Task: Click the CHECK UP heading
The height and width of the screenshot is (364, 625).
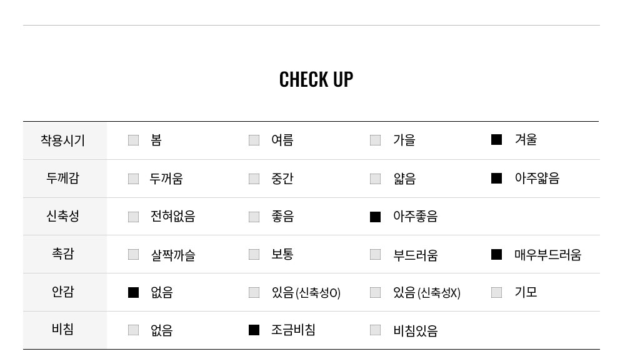Action: [316, 79]
